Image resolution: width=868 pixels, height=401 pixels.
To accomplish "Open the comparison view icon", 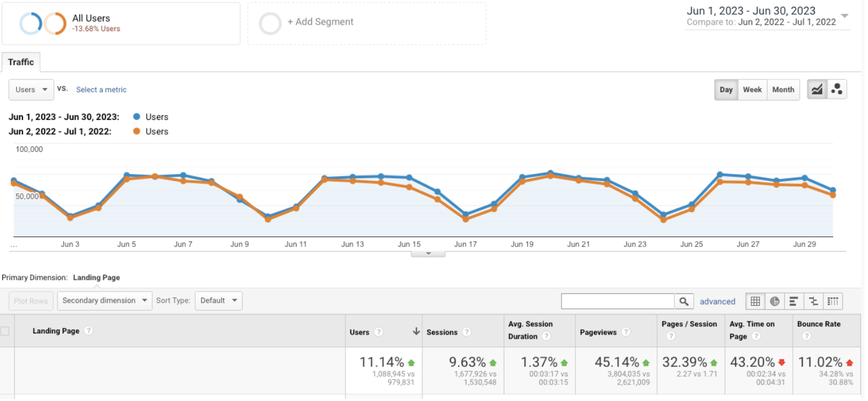I will click(813, 301).
